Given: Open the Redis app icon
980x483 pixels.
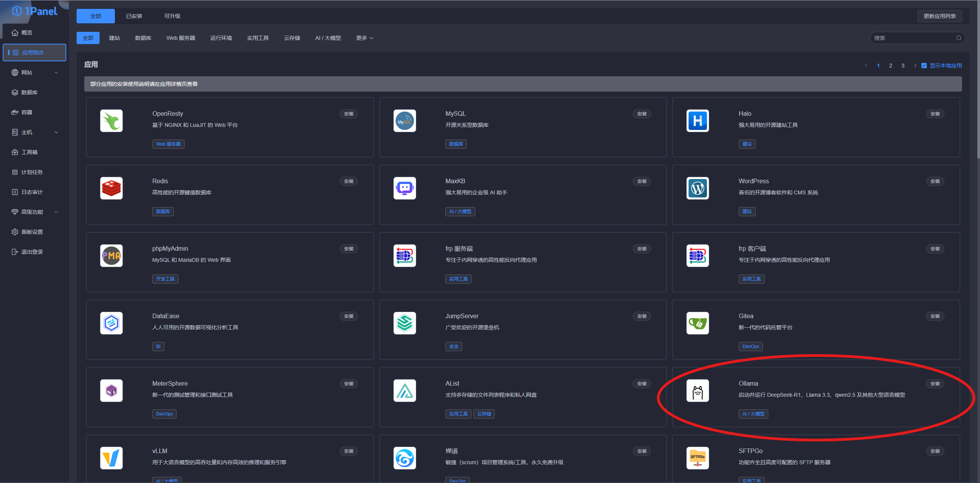Looking at the screenshot, I should click(x=111, y=188).
